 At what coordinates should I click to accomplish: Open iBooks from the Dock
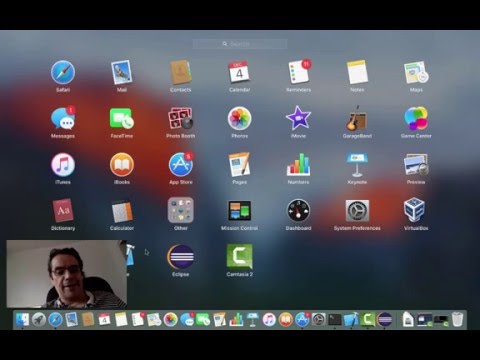coord(285,320)
